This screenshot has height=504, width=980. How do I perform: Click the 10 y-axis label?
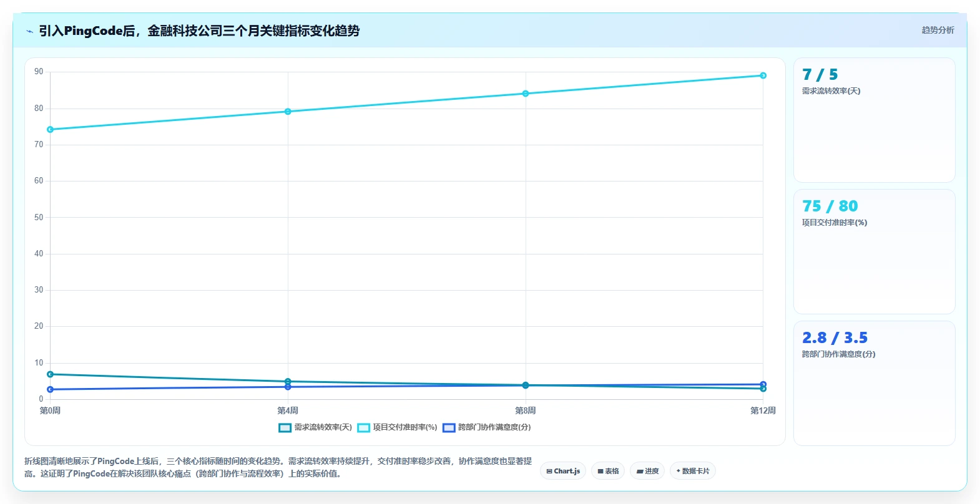[39, 363]
